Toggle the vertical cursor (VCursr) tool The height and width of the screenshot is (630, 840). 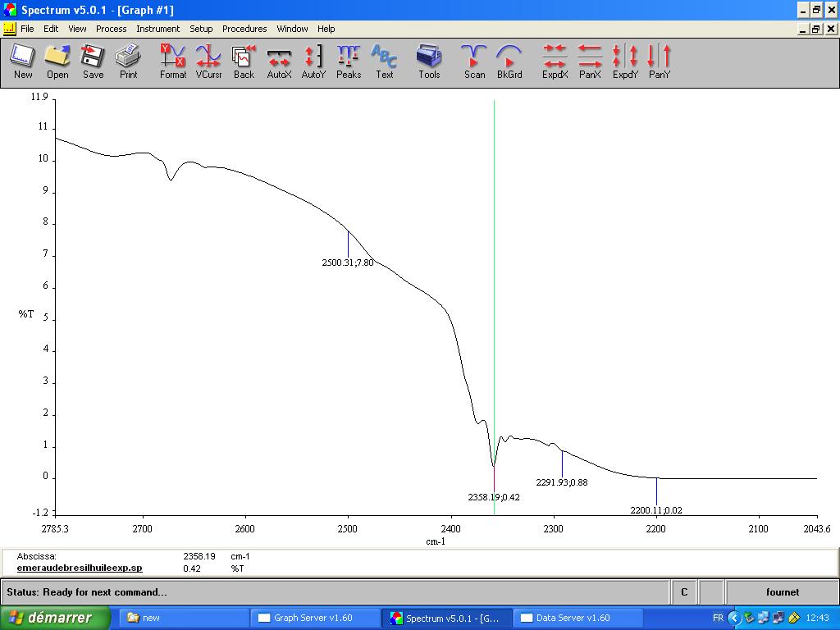[x=208, y=62]
